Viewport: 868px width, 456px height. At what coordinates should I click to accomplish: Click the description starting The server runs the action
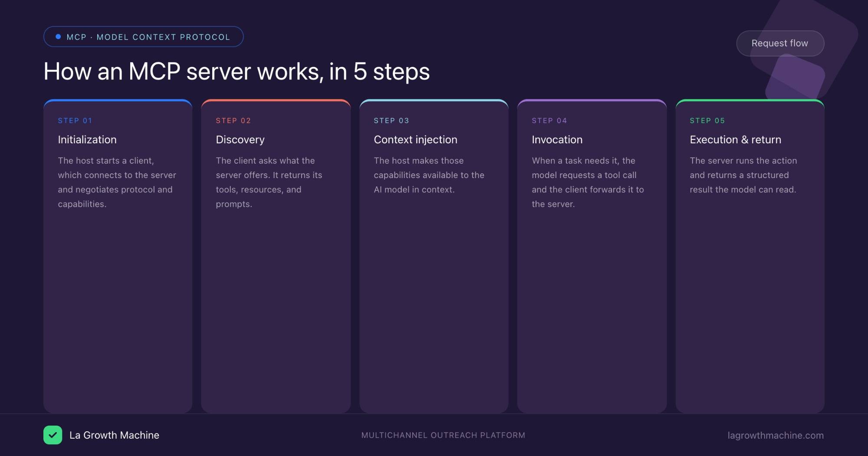pos(743,175)
